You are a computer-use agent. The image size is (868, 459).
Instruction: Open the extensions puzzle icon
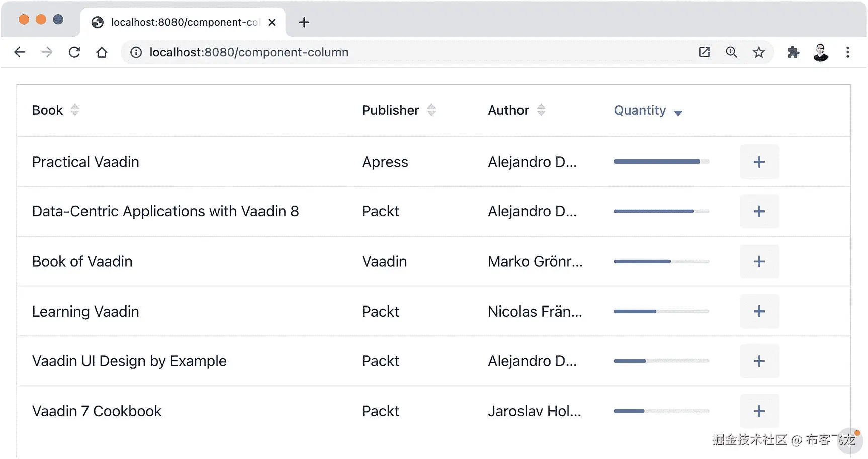click(793, 52)
